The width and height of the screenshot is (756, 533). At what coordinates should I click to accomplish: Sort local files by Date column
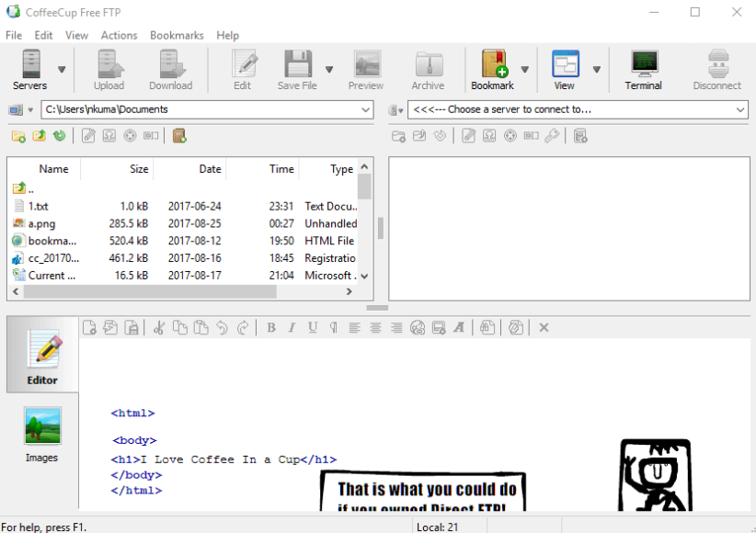click(x=190, y=169)
